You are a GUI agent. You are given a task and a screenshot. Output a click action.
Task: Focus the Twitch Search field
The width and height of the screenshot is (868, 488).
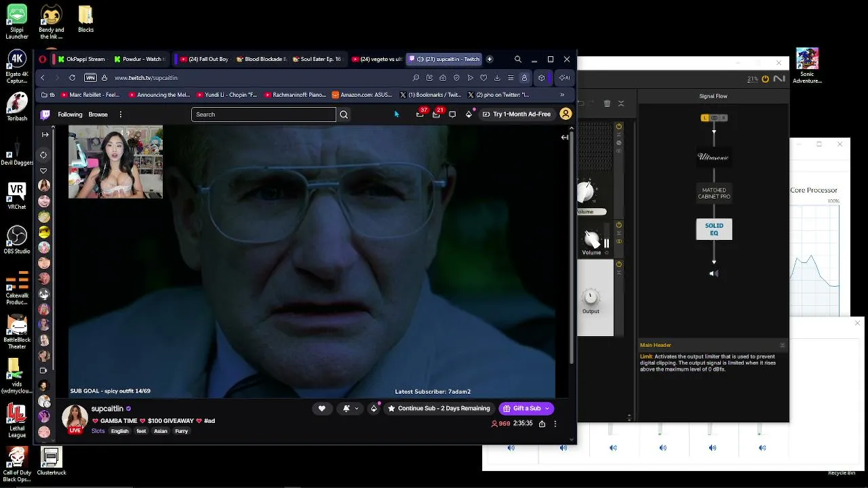pyautogui.click(x=263, y=115)
